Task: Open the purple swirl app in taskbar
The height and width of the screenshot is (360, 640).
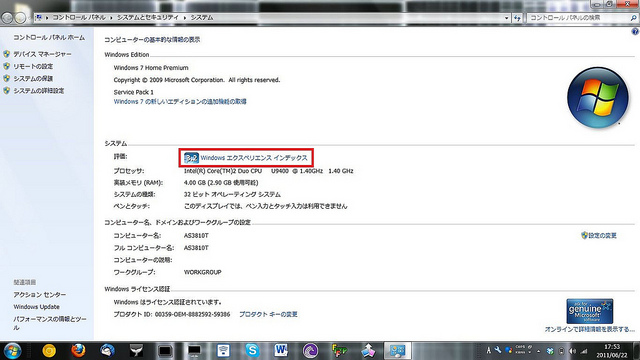Action: click(310, 351)
